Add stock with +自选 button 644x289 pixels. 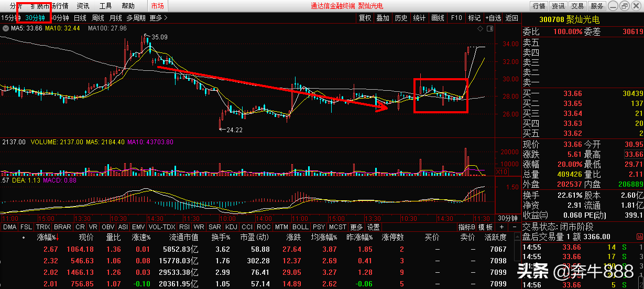coord(493,17)
